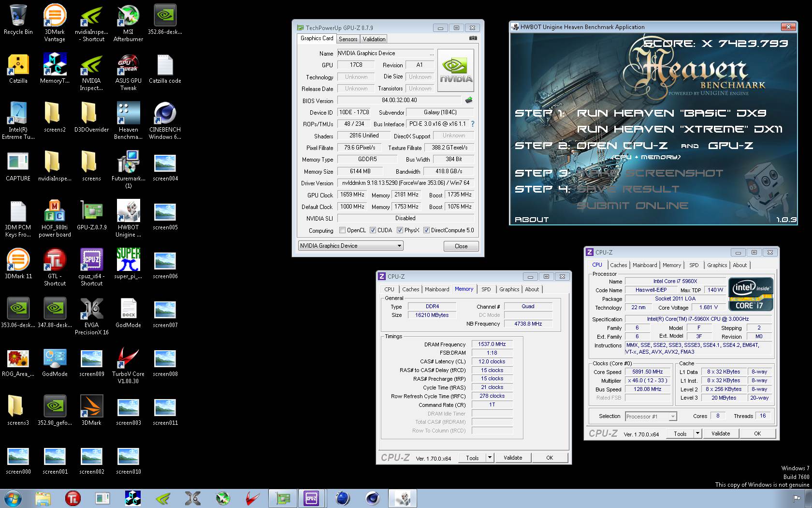The image size is (812, 508).
Task: Click Tools button in right CPU-Z window
Action: point(680,433)
